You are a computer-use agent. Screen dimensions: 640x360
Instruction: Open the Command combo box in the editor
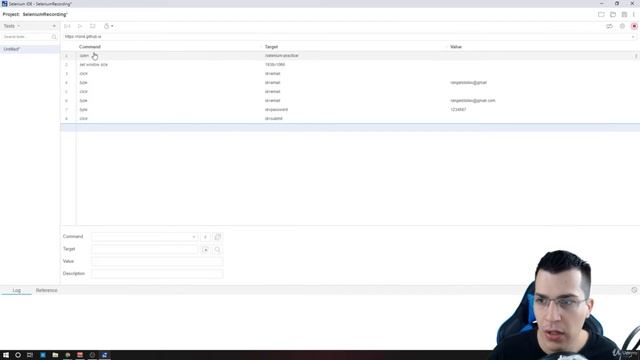pyautogui.click(x=144, y=237)
